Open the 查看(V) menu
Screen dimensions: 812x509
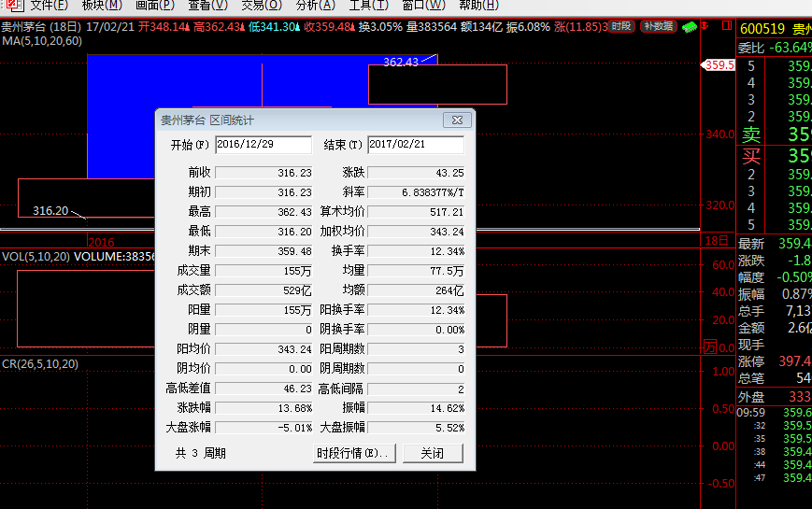click(x=207, y=6)
